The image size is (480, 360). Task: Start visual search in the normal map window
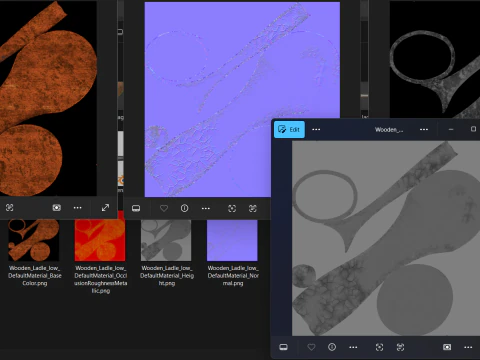pyautogui.click(x=232, y=208)
